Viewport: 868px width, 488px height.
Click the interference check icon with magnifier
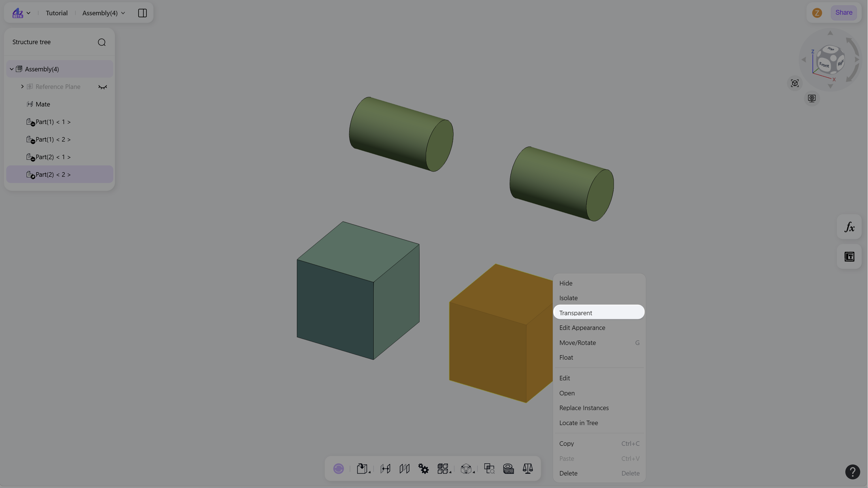[x=489, y=468]
